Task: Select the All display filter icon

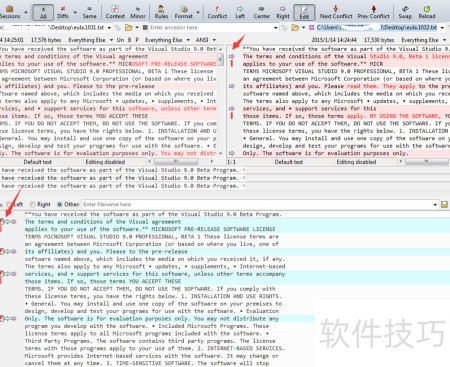Action: click(x=43, y=12)
